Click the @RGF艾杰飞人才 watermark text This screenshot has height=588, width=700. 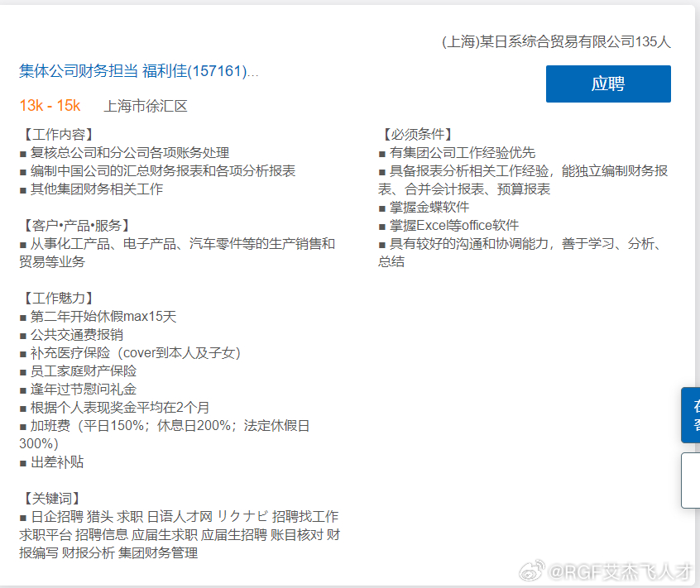click(x=619, y=571)
